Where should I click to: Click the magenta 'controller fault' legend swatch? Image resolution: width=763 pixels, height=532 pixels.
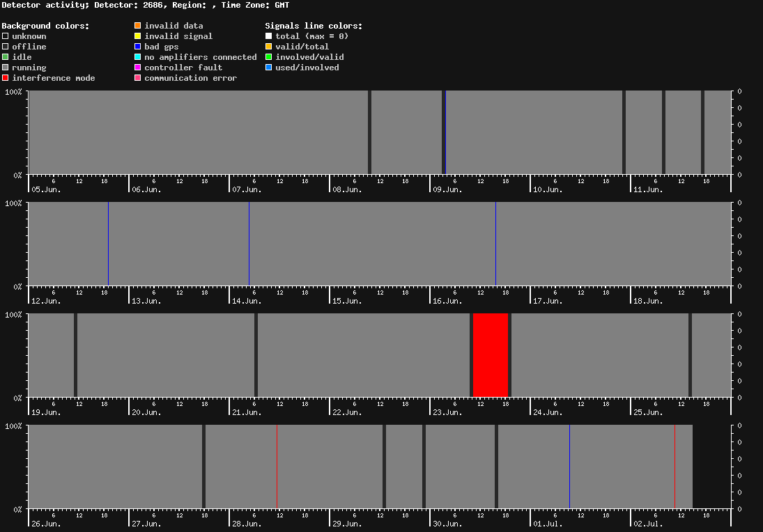[138, 68]
